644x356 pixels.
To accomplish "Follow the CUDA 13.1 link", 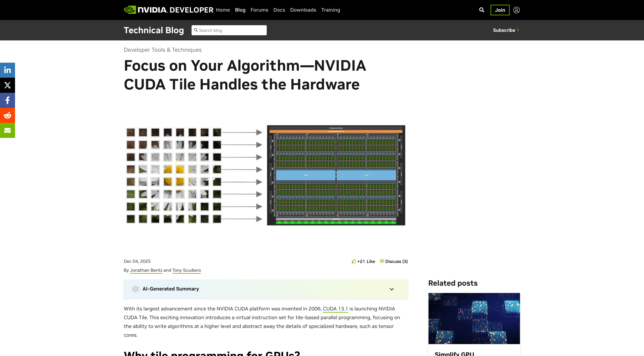I will (335, 309).
